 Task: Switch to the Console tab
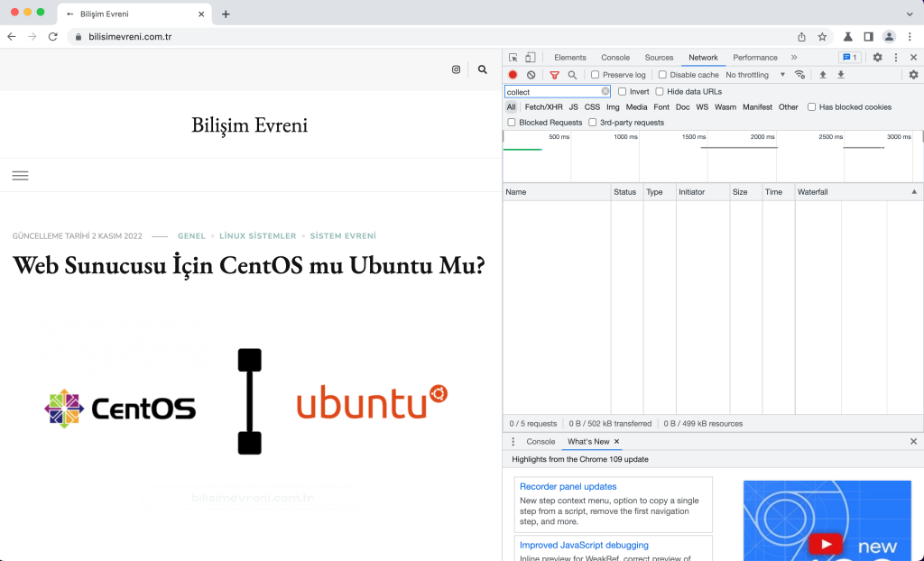[x=615, y=58]
